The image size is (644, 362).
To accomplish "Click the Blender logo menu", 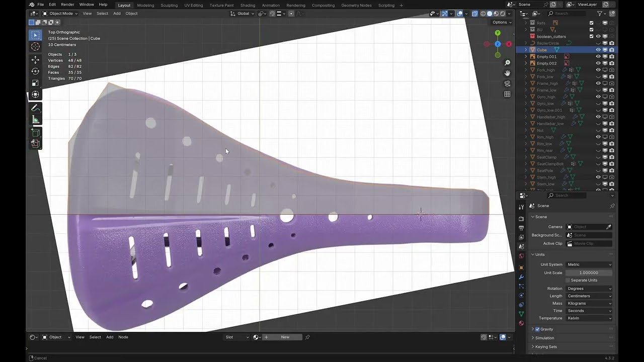I will pos(32,5).
